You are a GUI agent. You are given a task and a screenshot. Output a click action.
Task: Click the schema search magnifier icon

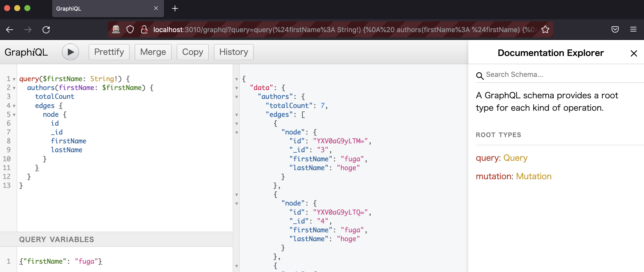coord(480,75)
